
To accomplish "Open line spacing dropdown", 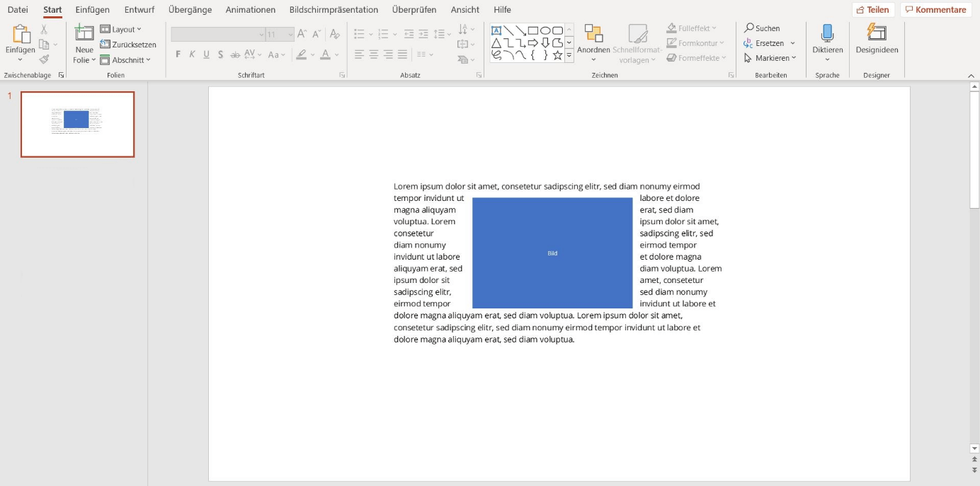I will click(x=443, y=34).
